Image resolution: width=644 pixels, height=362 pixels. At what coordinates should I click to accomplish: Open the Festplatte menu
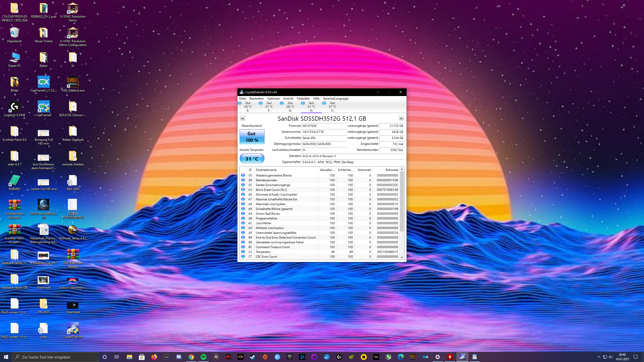303,99
